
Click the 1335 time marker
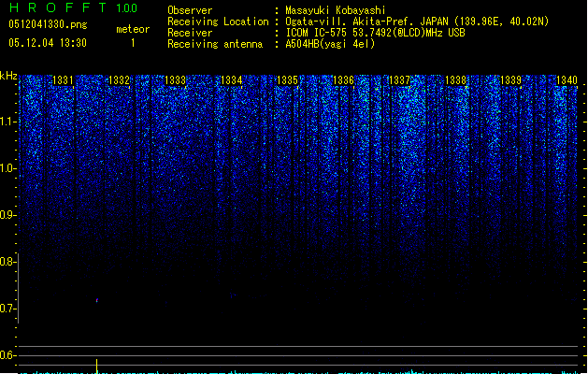tap(287, 80)
